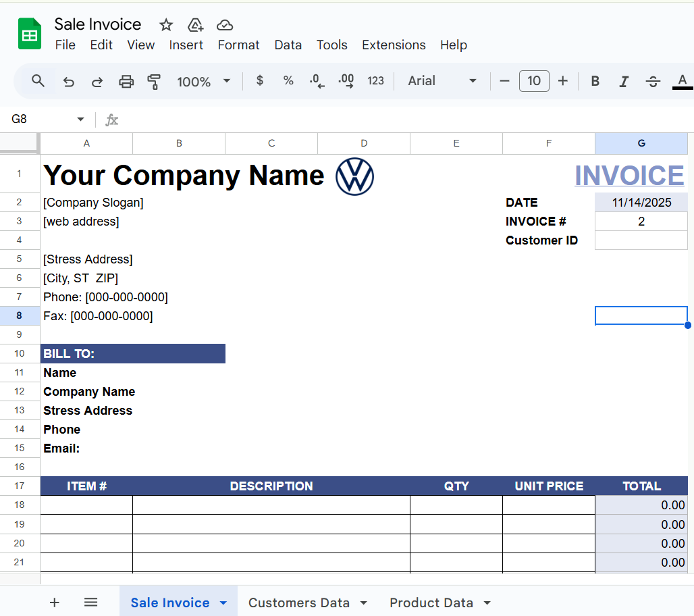Format selection as currency

pos(260,81)
